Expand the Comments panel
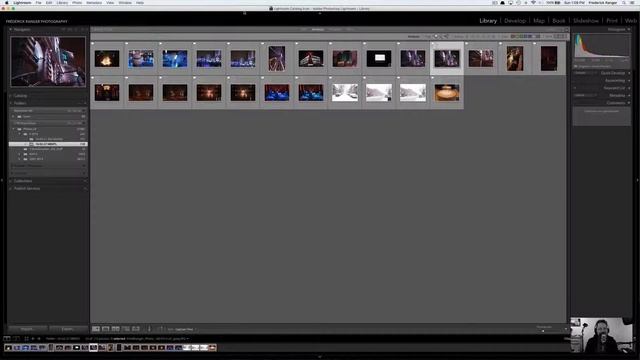Screen dimensions: 640x360 [x=629, y=103]
